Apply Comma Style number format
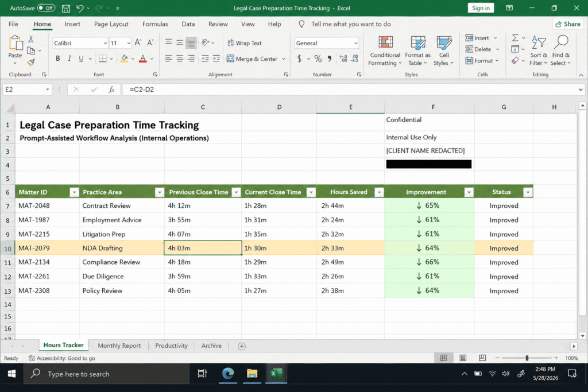Image resolution: width=588 pixels, height=392 pixels. click(329, 59)
